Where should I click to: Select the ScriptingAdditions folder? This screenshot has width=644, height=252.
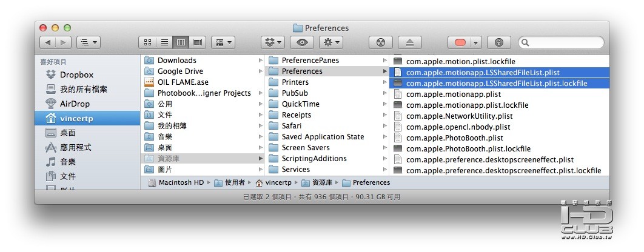[327, 159]
